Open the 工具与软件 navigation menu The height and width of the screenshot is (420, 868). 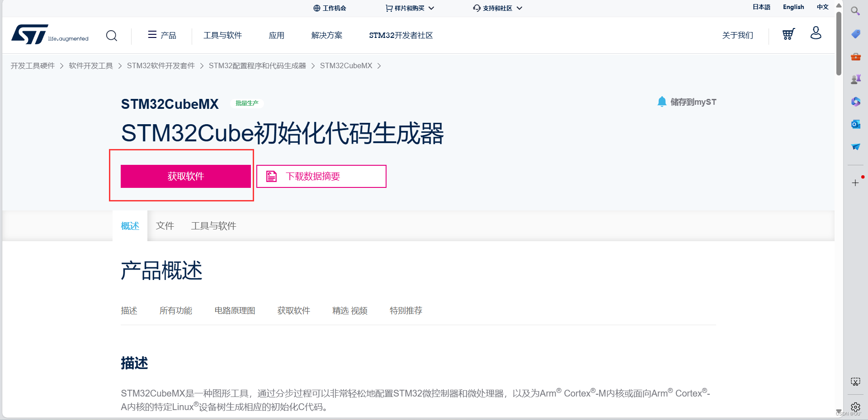coord(222,35)
